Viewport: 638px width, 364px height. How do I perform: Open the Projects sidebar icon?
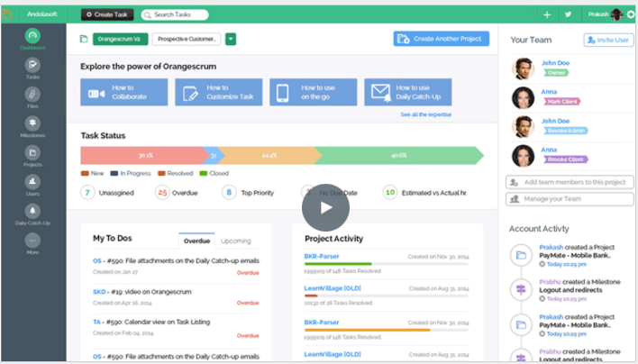(x=32, y=153)
